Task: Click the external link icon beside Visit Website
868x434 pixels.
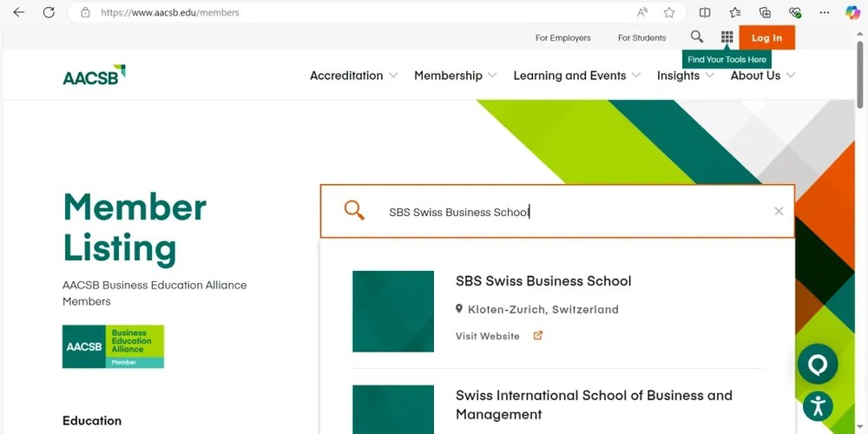Action: tap(538, 335)
